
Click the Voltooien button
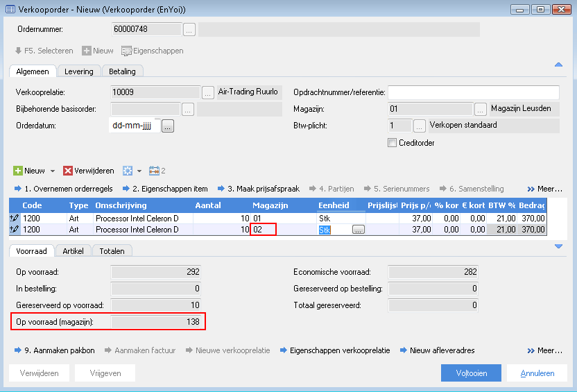471,373
